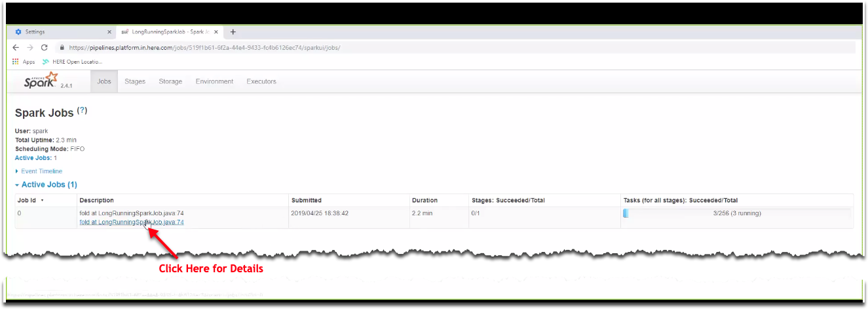The width and height of the screenshot is (868, 309).
Task: Click the URL address bar
Action: 455,47
